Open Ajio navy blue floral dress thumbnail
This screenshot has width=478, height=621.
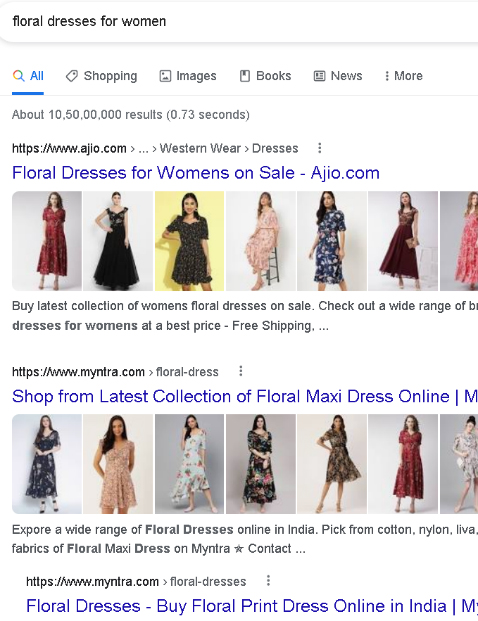[332, 241]
